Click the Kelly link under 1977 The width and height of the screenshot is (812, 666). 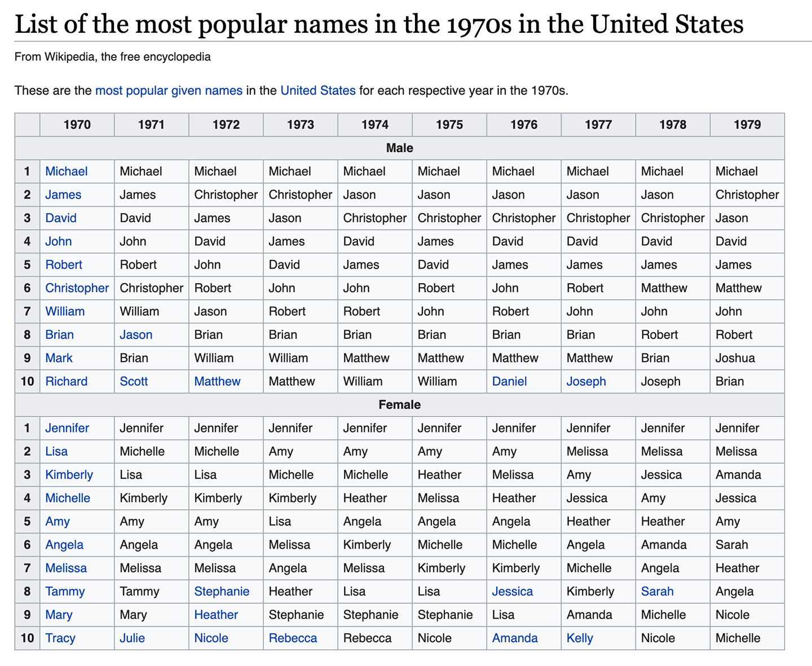pos(580,638)
